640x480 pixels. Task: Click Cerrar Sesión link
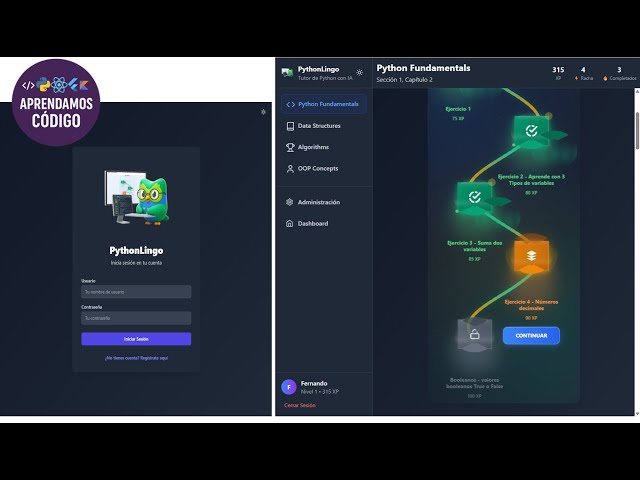point(300,405)
